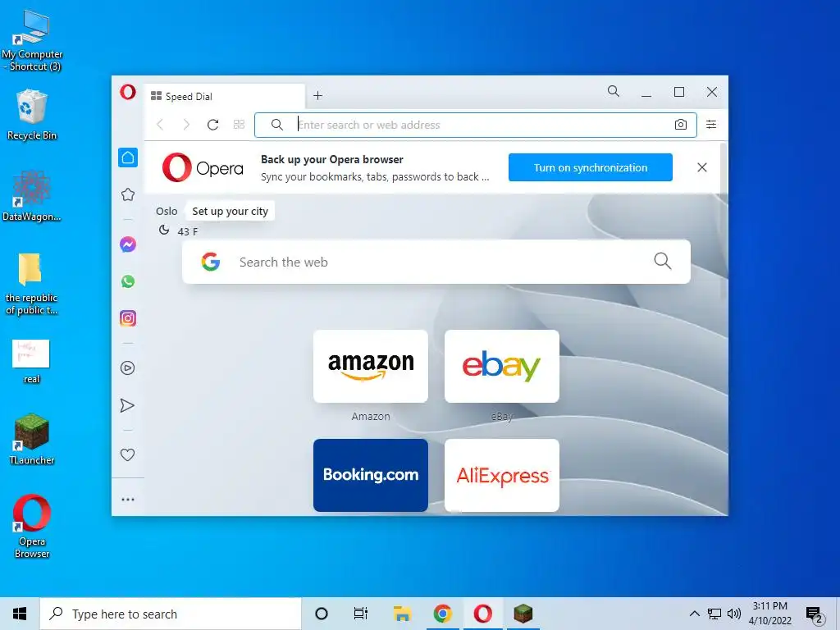Open Instagram in sidebar
The height and width of the screenshot is (630, 840).
point(127,318)
